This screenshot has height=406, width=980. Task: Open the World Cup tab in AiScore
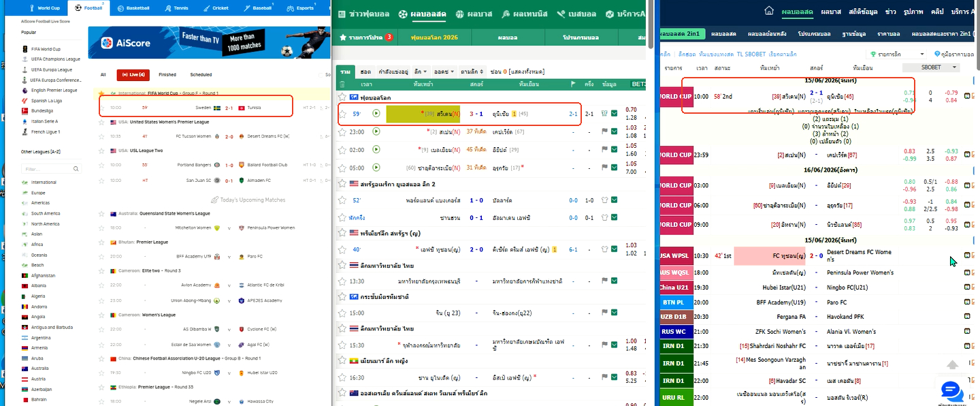click(46, 8)
